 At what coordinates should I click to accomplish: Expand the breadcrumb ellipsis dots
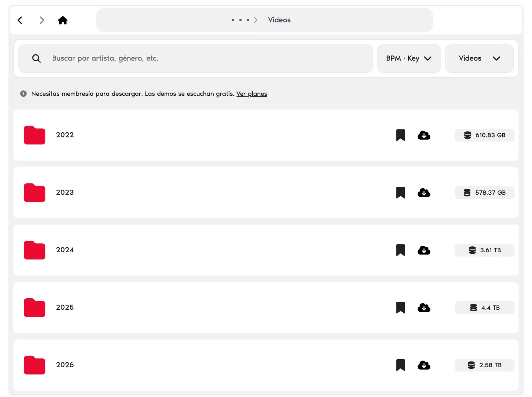click(240, 20)
